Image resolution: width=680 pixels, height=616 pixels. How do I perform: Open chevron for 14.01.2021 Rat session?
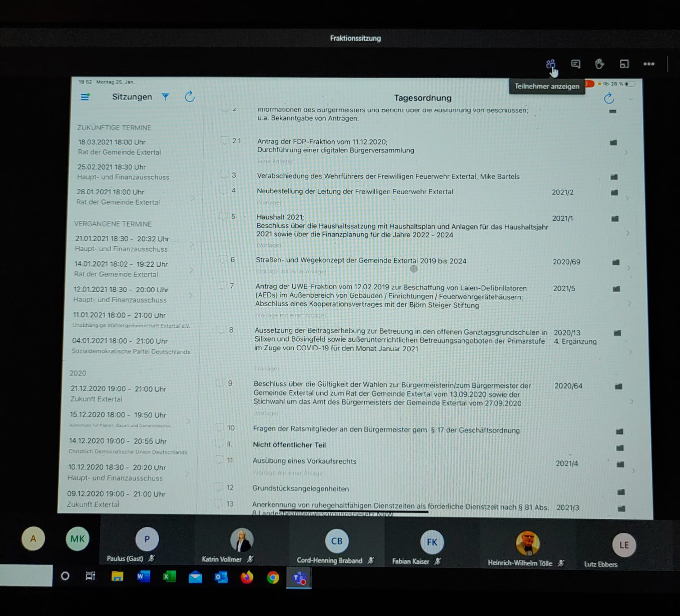(191, 270)
